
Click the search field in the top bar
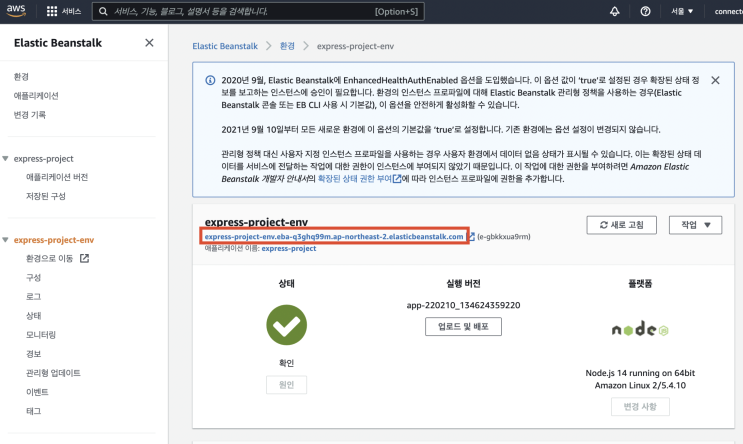tap(258, 11)
